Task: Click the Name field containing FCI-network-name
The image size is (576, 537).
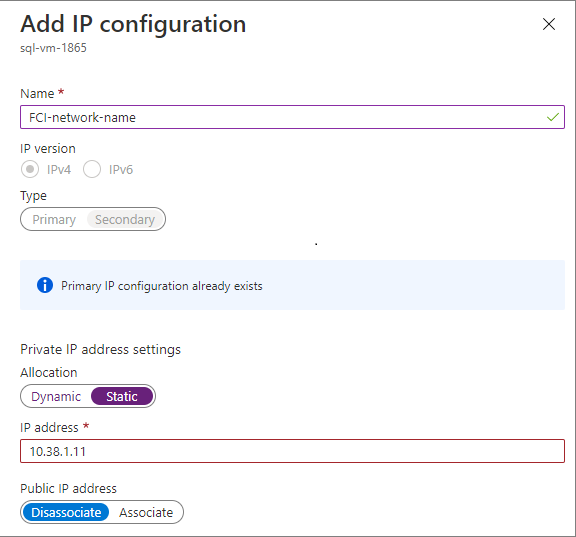Action: pos(292,117)
